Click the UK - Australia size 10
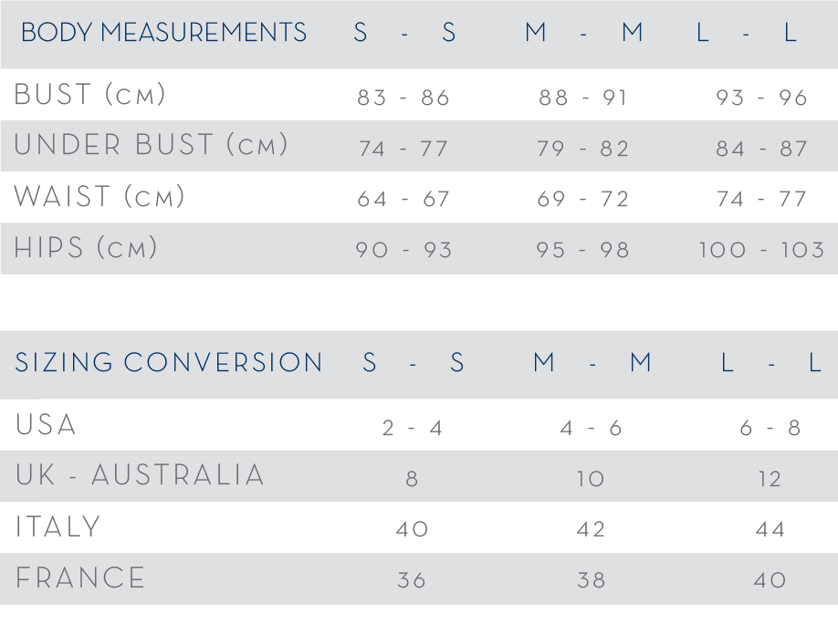The height and width of the screenshot is (644, 838). pos(591,479)
